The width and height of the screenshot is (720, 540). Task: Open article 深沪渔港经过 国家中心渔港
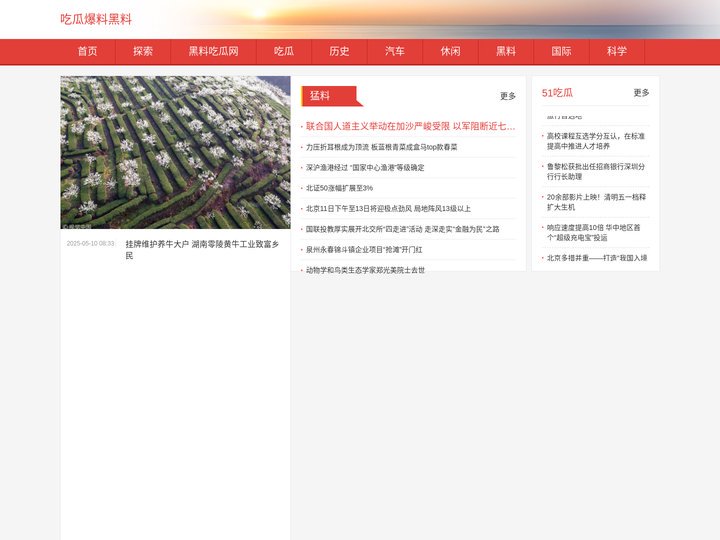pos(365,168)
